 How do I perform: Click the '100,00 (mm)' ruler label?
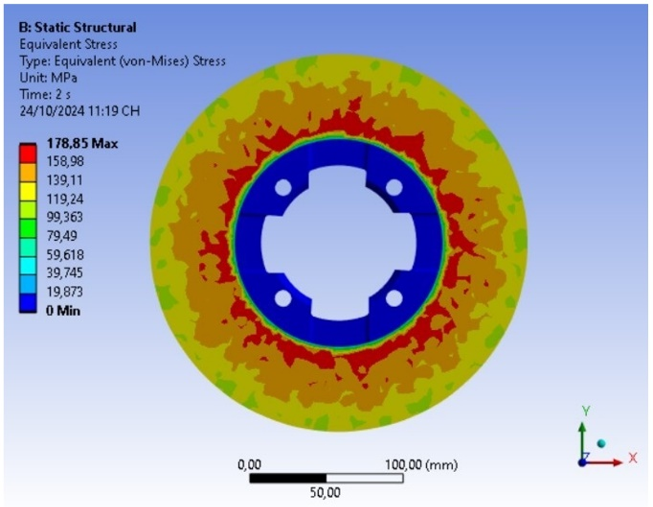coord(421,465)
